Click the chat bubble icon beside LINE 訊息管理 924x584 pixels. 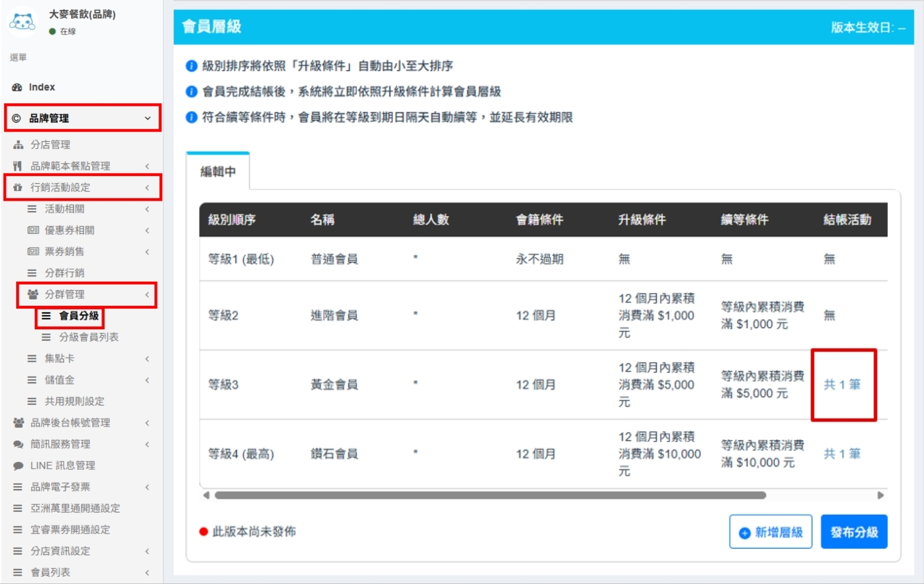(18, 466)
